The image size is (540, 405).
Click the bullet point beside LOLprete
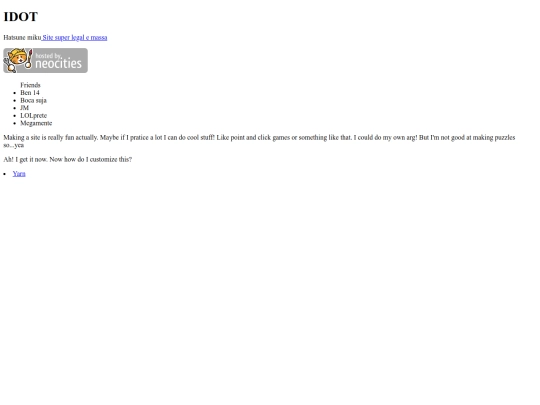point(15,116)
